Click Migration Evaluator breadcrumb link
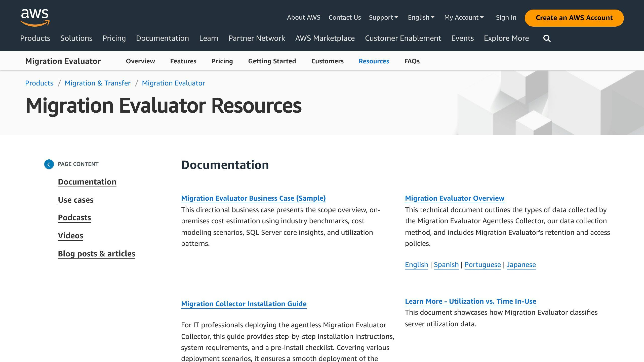Screen dimensions: 644x362 coord(173,83)
